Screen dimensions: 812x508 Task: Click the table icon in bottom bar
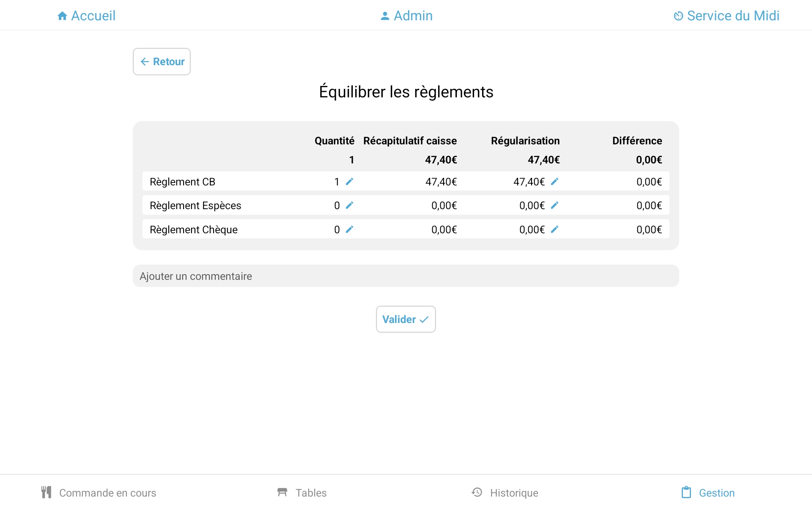(282, 492)
